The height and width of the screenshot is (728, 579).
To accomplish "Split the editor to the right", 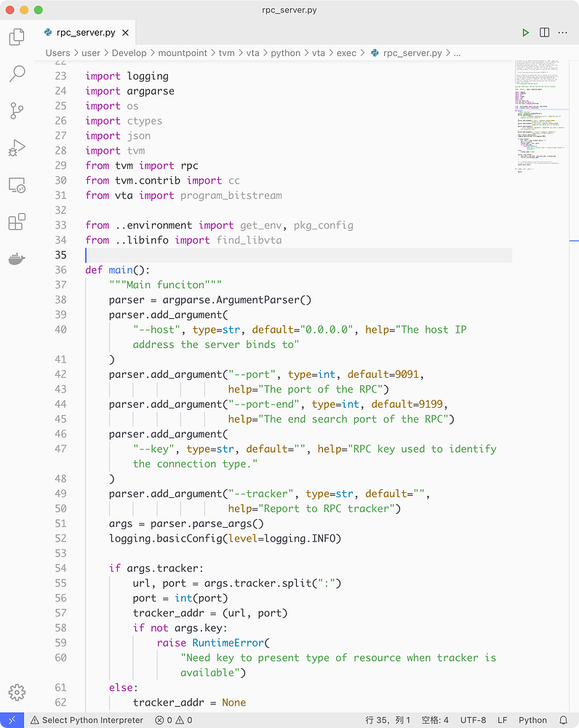I will (544, 33).
